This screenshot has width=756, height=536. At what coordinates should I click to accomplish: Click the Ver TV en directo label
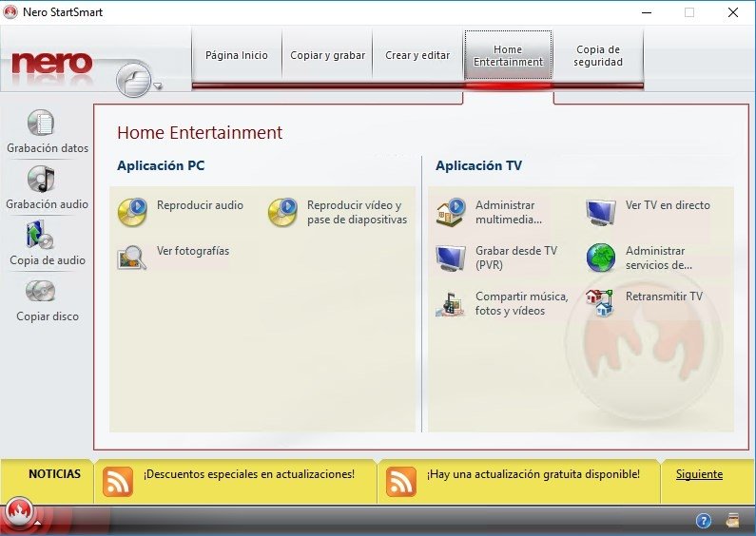pos(668,205)
